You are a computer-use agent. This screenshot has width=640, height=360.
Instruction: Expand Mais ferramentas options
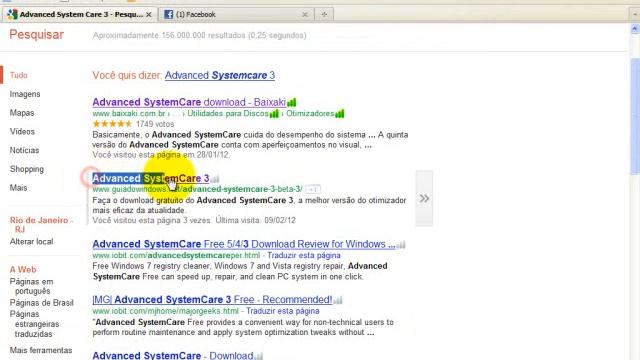click(x=41, y=350)
